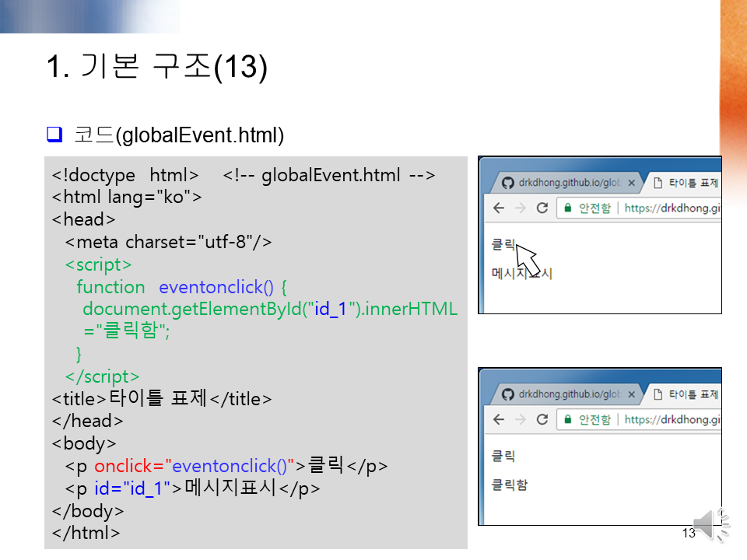Click the </html> code line
747x560 pixels.
pyautogui.click(x=86, y=532)
